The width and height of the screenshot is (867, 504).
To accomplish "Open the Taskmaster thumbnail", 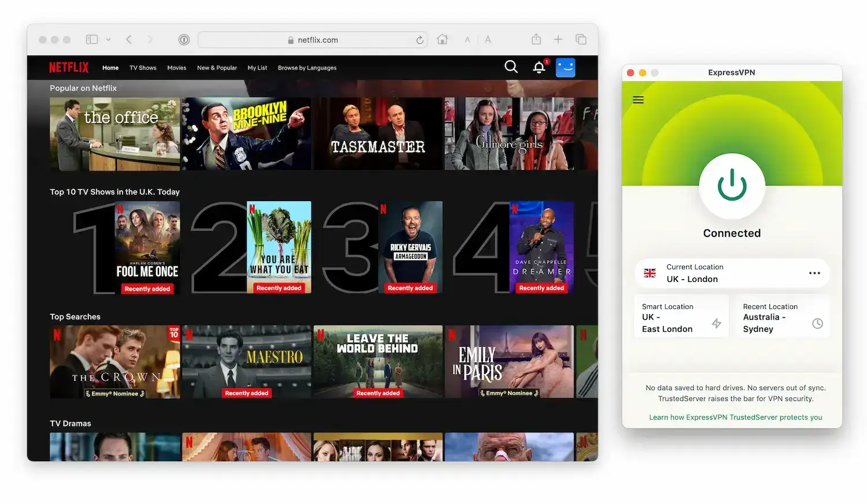I will (378, 134).
